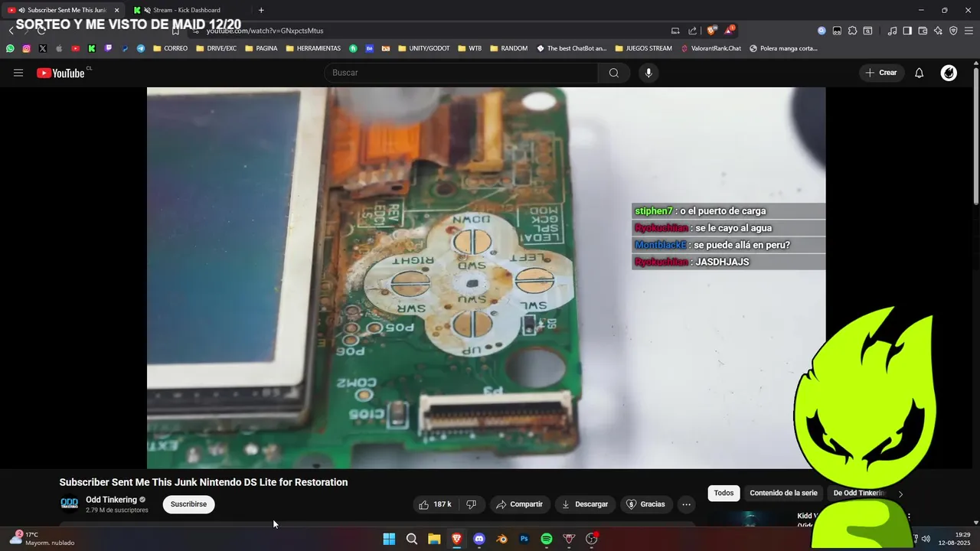Select the Contenido de la serie chip
Screen dimensions: 980x551
(x=783, y=493)
